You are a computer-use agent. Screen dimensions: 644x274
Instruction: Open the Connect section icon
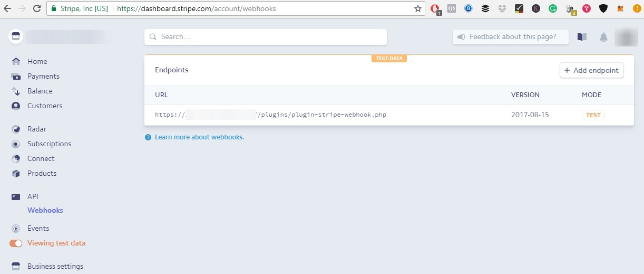point(16,159)
